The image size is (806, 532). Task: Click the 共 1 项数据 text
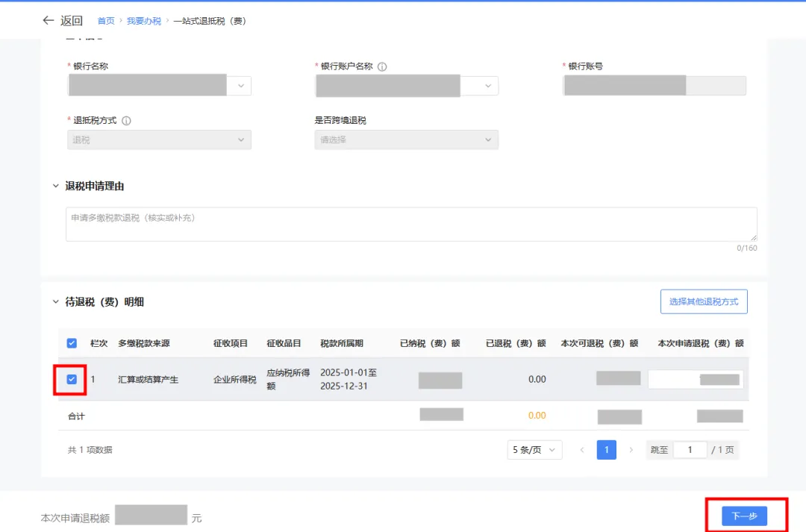point(90,450)
